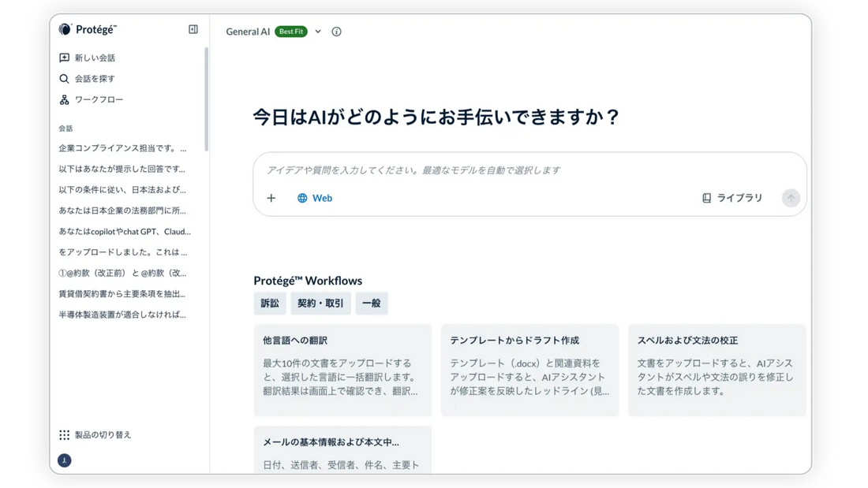Screen dimensions: 868x488
Task: Open conversation 賃貸借契約書から主要条項を抽出
Action: click(122, 294)
